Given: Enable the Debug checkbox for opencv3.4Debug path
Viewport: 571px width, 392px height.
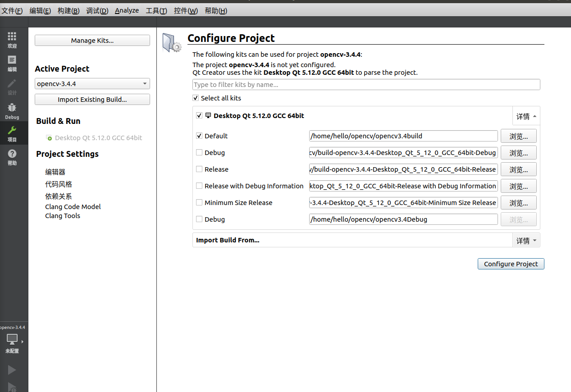Looking at the screenshot, I should click(x=199, y=219).
